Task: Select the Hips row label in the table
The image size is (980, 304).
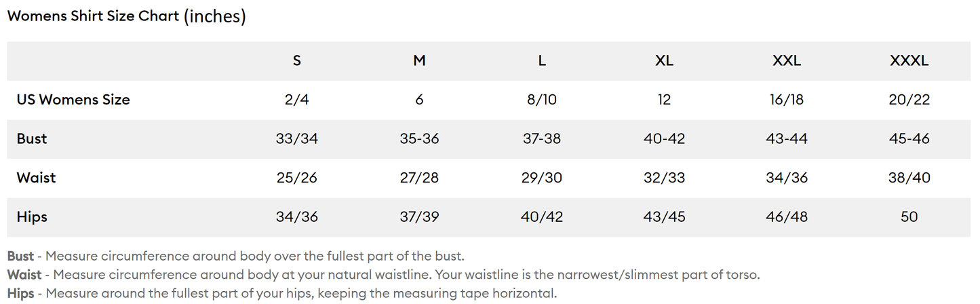Action: pyautogui.click(x=32, y=217)
